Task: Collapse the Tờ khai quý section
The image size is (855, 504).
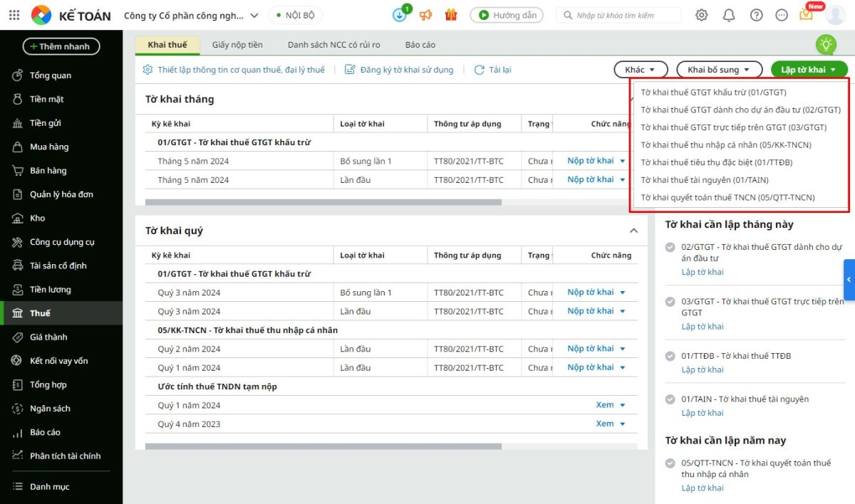Action: [x=633, y=231]
